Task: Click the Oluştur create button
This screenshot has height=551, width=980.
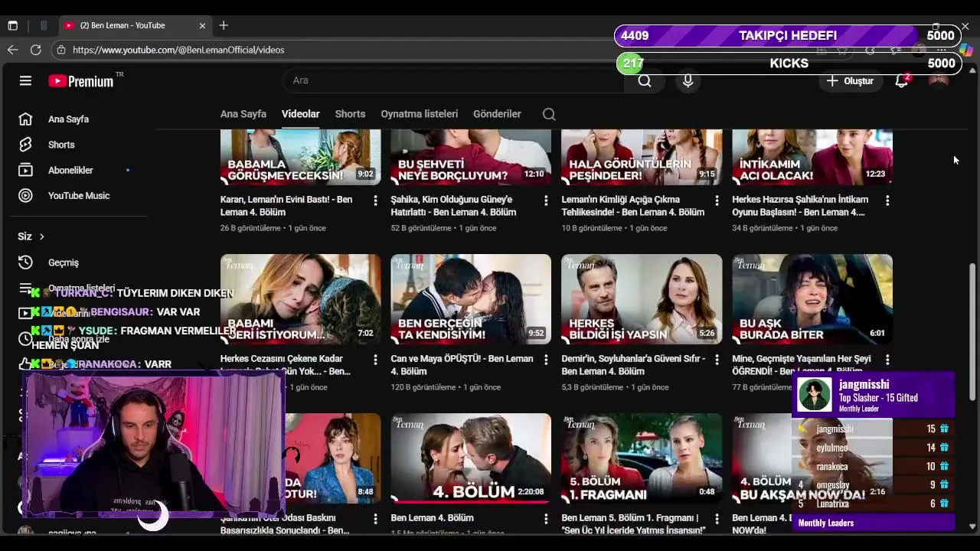Action: coord(850,80)
